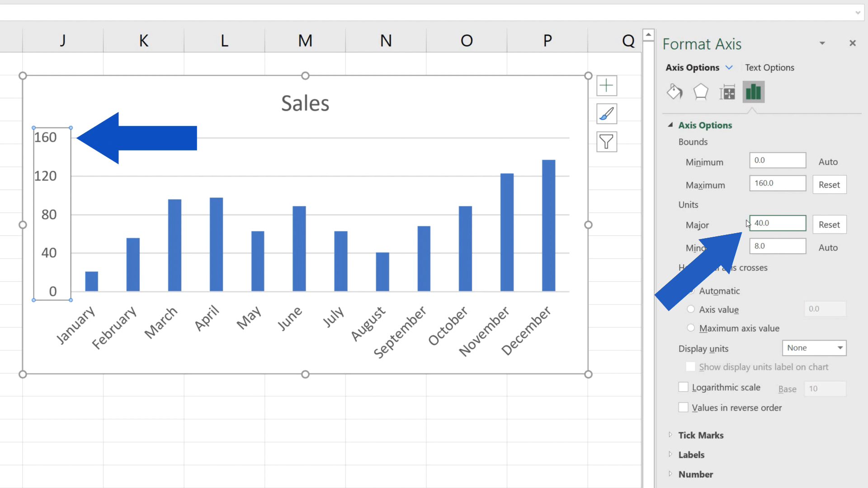This screenshot has width=868, height=488.
Task: Open Chart Filters funnel button
Action: [x=606, y=142]
